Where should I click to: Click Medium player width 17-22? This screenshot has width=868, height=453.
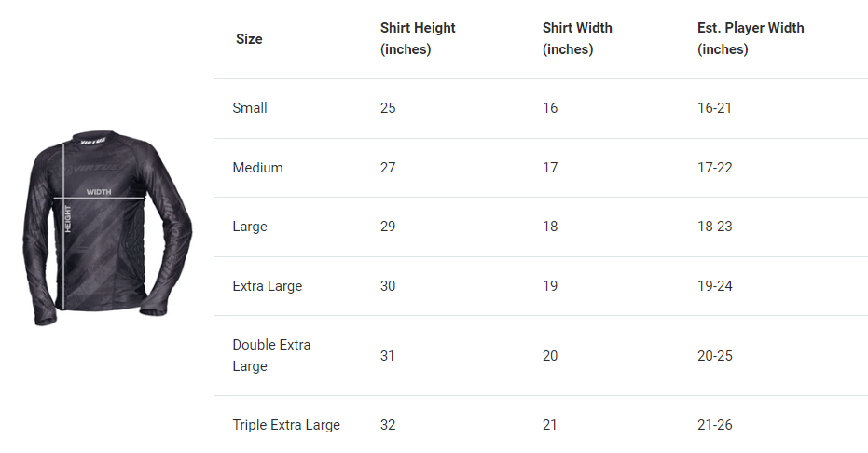click(x=715, y=168)
